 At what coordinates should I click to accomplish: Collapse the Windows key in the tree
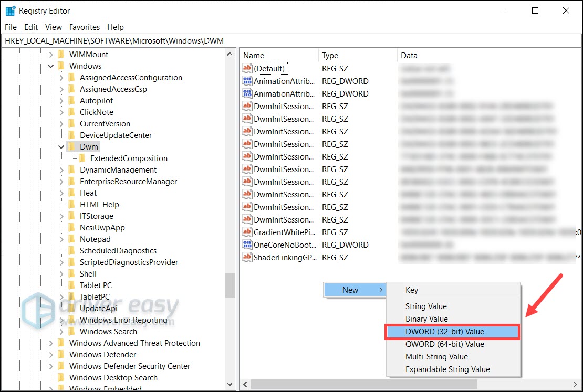click(x=51, y=66)
